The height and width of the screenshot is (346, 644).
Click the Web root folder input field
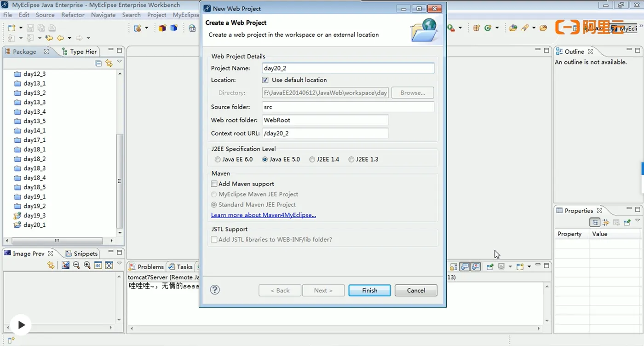pos(325,120)
